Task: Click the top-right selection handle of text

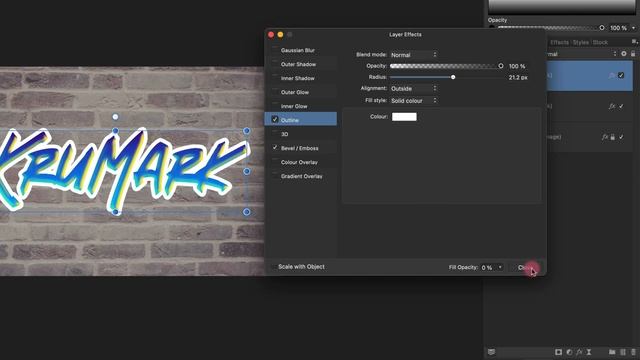Action: (247, 131)
